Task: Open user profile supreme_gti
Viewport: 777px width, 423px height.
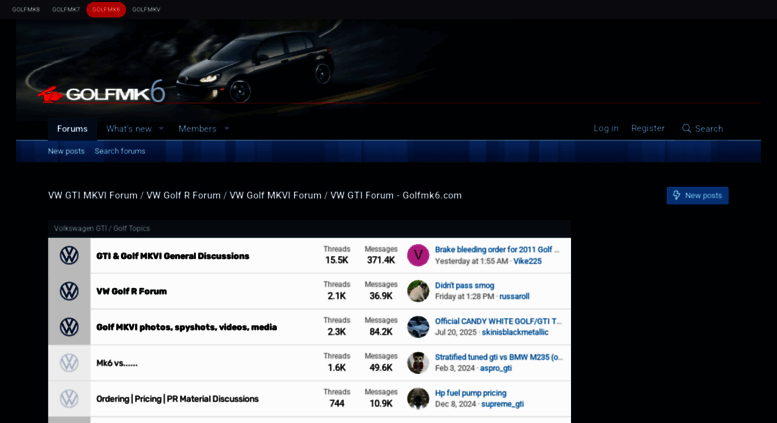Action: 502,404
